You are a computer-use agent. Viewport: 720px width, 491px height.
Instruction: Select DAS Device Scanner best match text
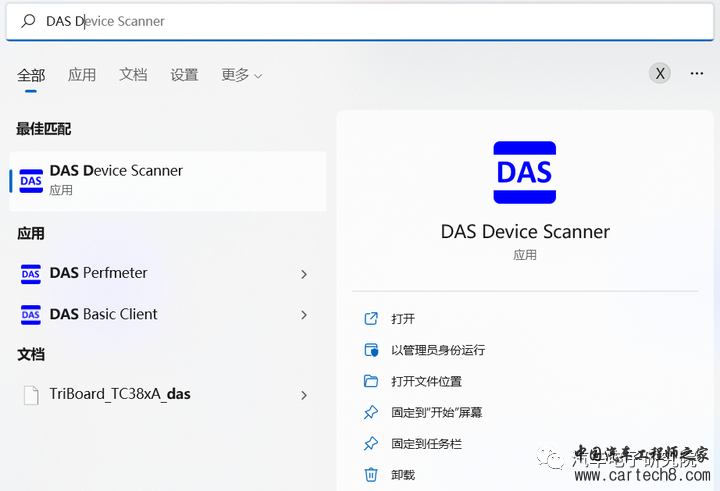tap(116, 171)
